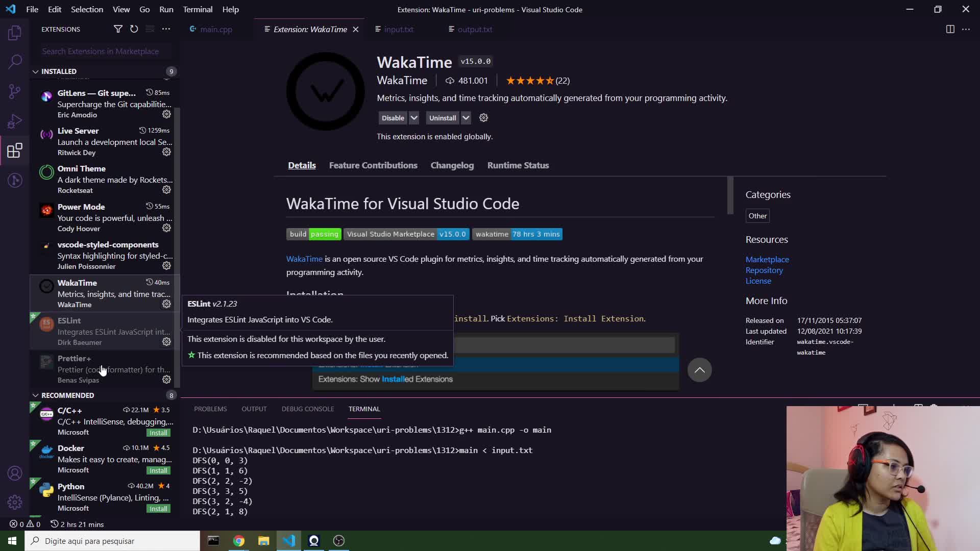Open the Feature Contributions tab
The width and height of the screenshot is (980, 551).
(373, 165)
